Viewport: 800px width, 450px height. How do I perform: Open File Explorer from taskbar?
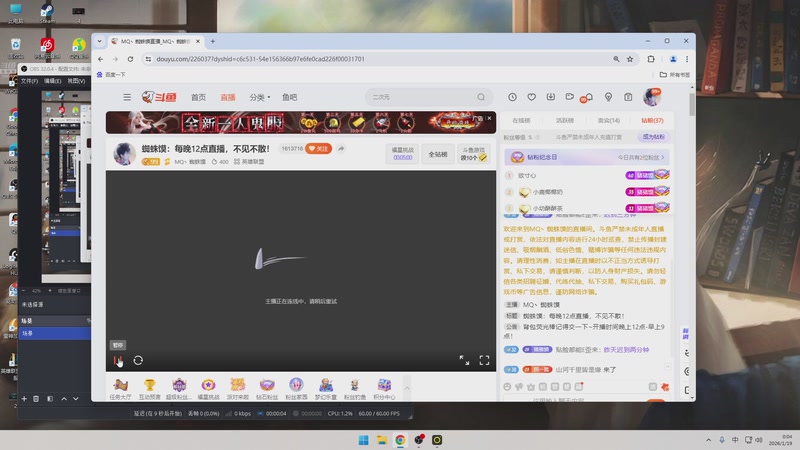pos(382,440)
